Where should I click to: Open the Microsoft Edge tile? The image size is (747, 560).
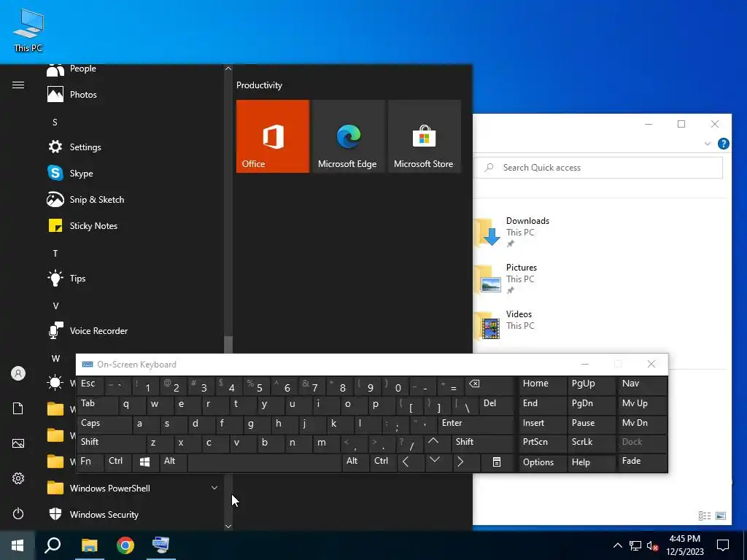tap(348, 136)
